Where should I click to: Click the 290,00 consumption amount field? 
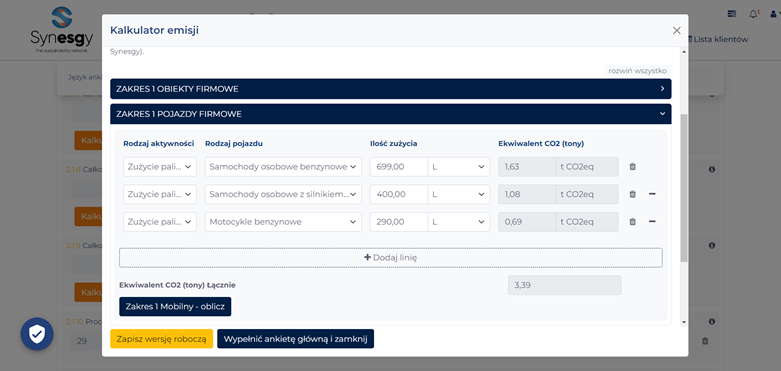coord(399,222)
